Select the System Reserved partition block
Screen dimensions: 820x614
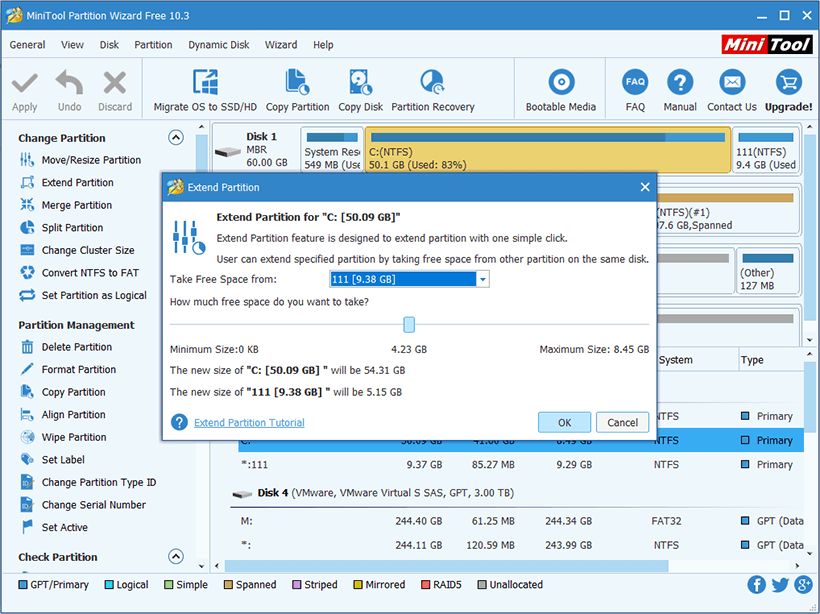click(332, 150)
